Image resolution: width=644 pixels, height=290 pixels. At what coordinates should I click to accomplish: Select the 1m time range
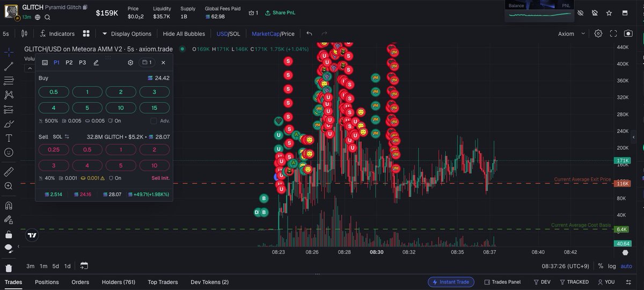tap(43, 266)
